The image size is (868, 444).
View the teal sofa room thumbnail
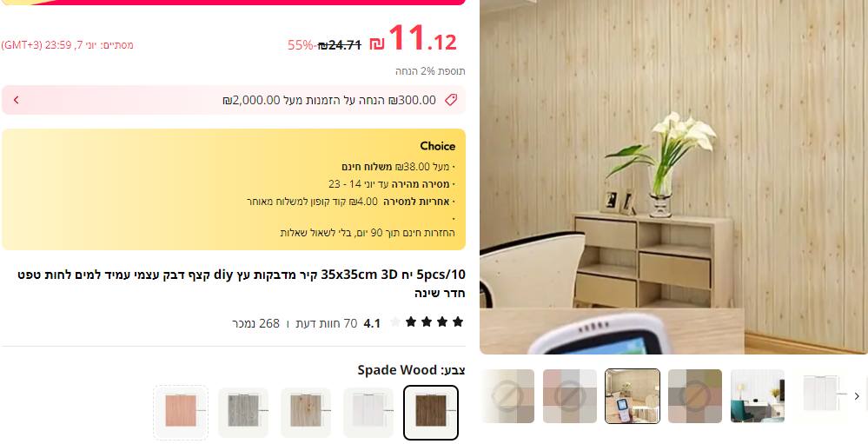[758, 396]
